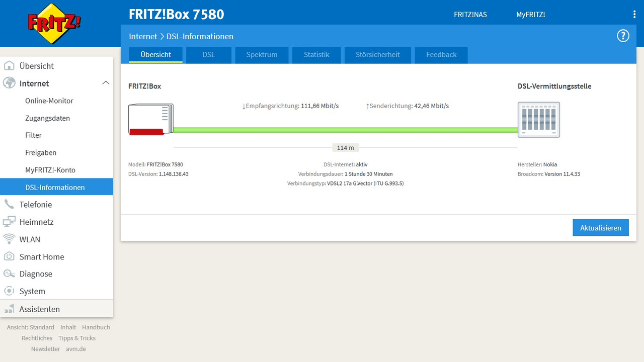Open the Inhalt footer link
644x362 pixels.
[68, 327]
